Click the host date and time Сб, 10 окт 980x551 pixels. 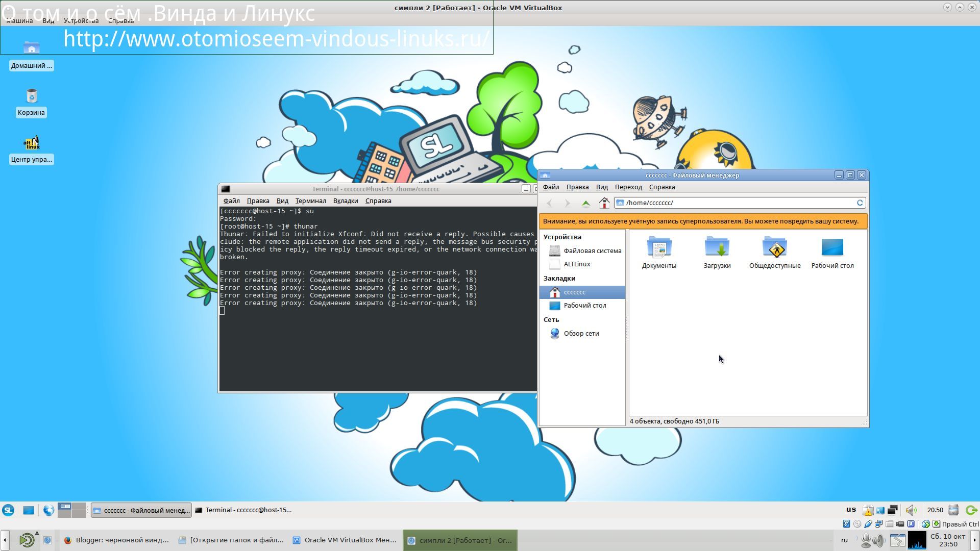coord(948,540)
